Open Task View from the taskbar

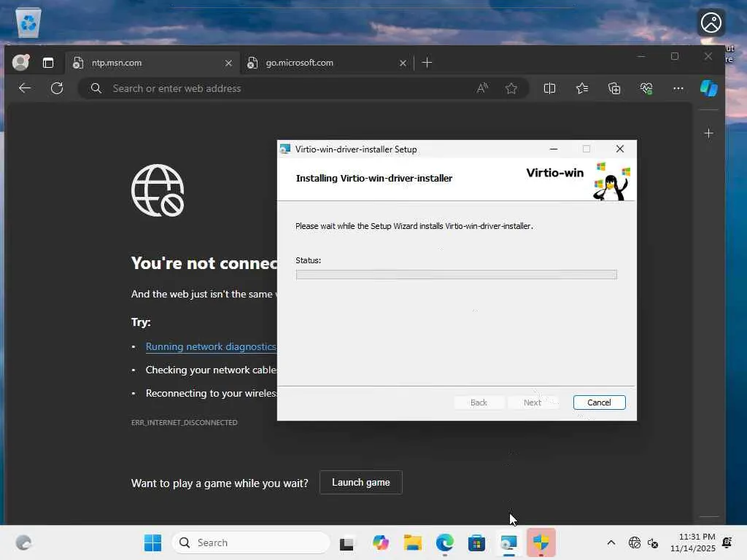point(347,542)
